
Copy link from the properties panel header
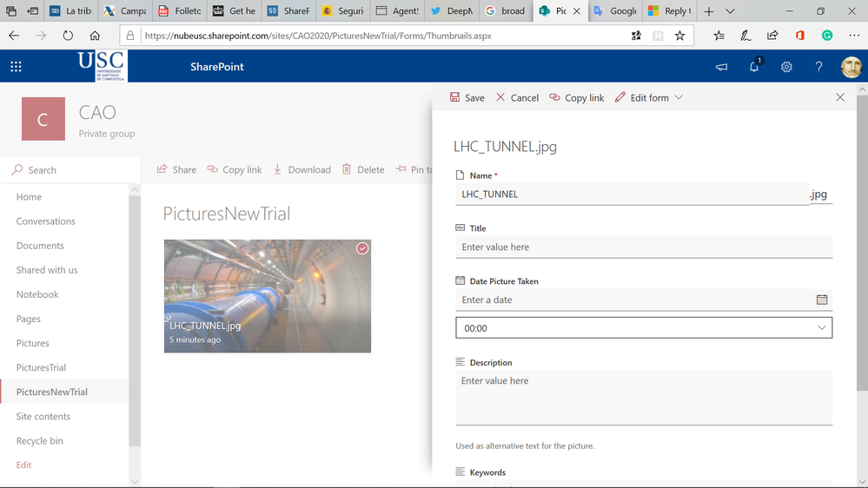(576, 97)
